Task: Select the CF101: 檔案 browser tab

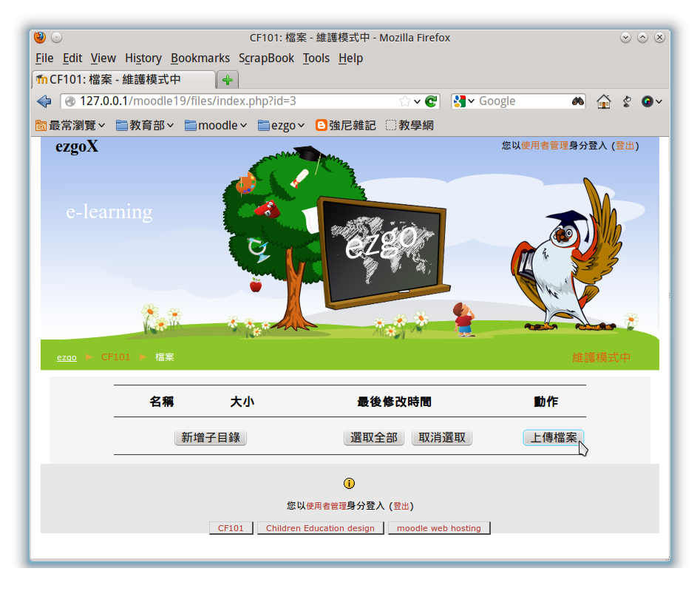Action: [123, 80]
